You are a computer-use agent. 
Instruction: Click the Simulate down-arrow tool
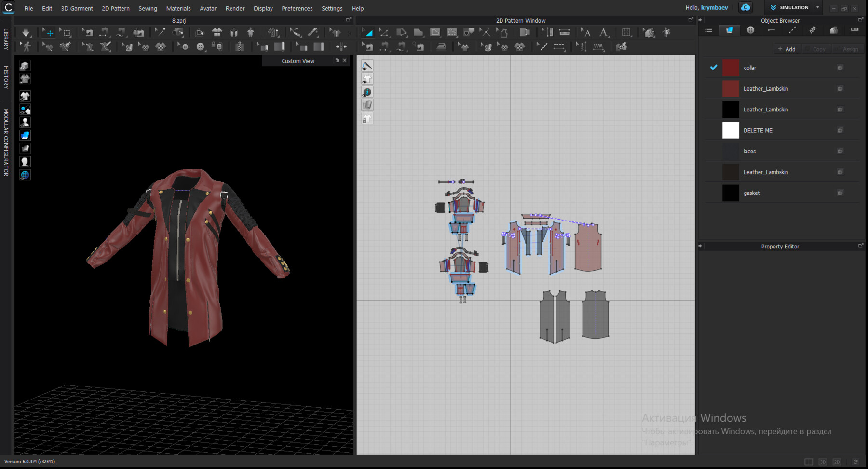[x=26, y=32]
